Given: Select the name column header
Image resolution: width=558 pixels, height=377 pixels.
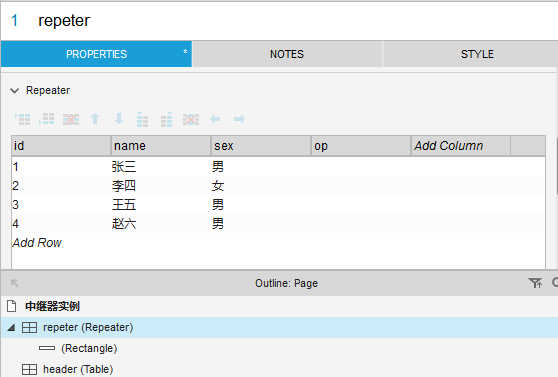Looking at the screenshot, I should tap(161, 146).
